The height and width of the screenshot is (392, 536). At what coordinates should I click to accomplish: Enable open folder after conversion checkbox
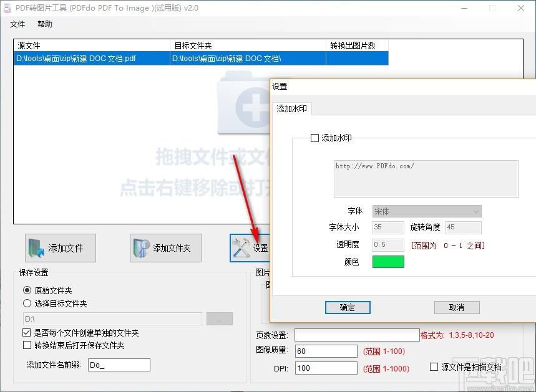tap(27, 345)
